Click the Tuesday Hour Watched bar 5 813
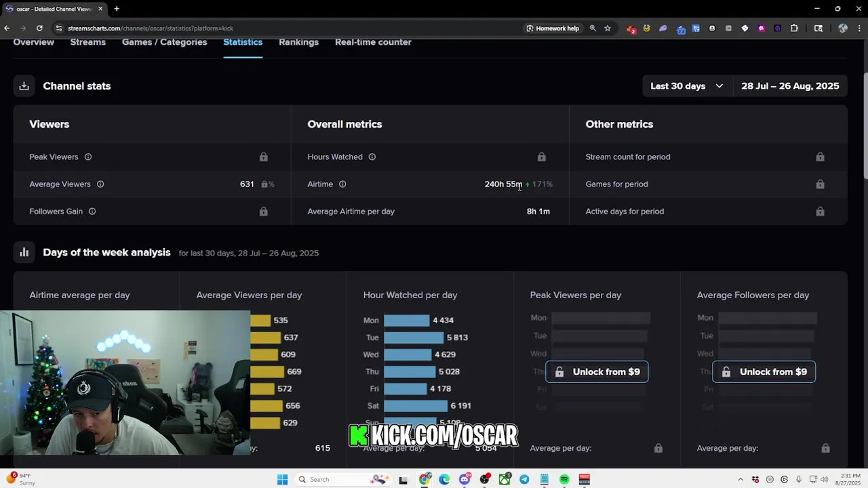The image size is (868, 488). coord(413,338)
